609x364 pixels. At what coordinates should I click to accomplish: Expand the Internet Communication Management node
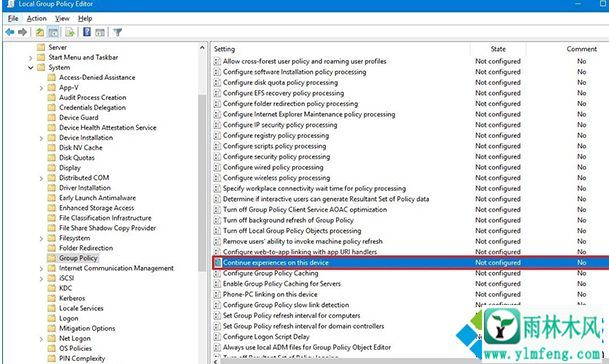[42, 268]
